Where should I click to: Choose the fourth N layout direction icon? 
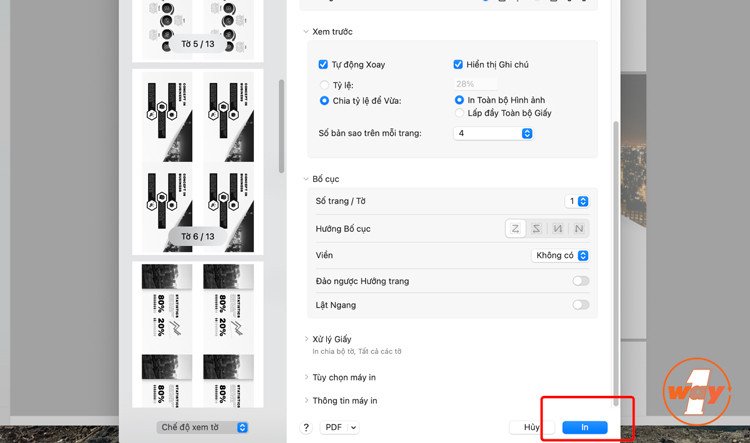click(x=579, y=229)
